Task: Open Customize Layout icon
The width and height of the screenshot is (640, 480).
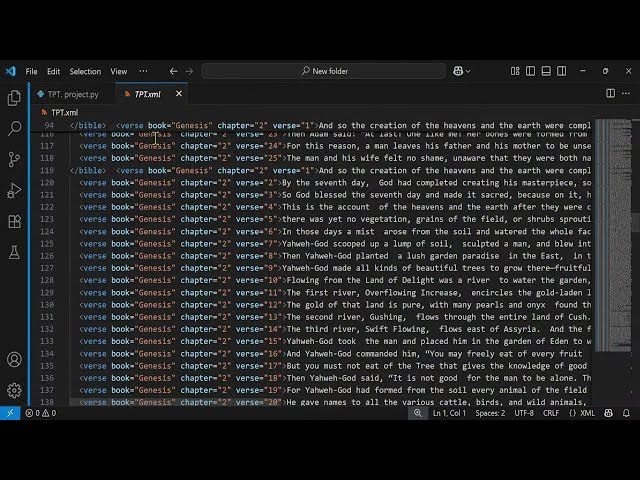Action: (x=515, y=71)
